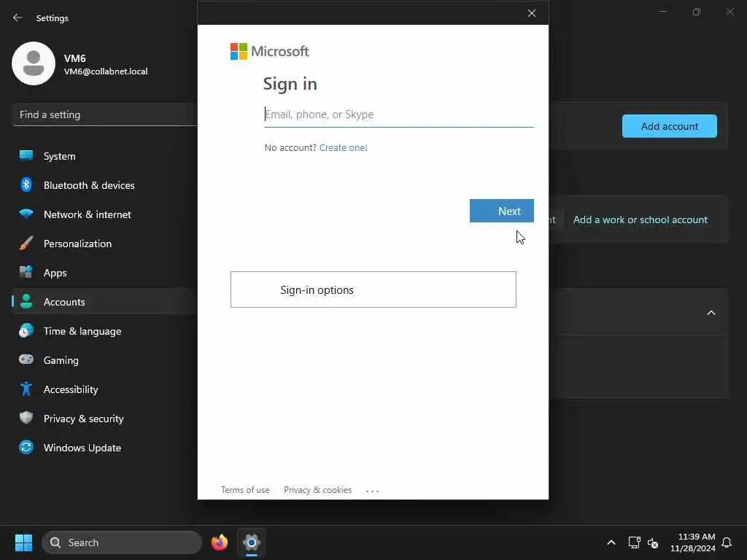This screenshot has height=560, width=747.
Task: Close the Microsoft sign-in dialog
Action: pyautogui.click(x=532, y=13)
